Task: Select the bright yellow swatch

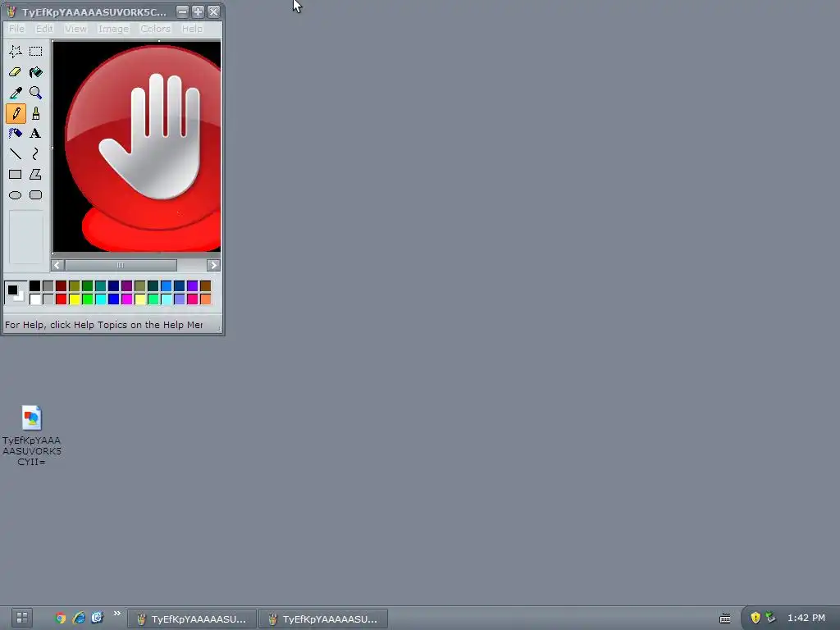Action: pos(75,299)
